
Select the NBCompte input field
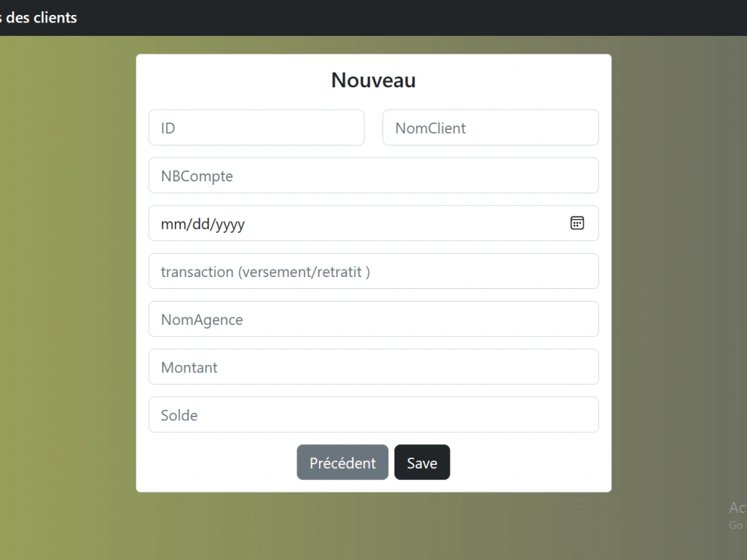click(373, 175)
